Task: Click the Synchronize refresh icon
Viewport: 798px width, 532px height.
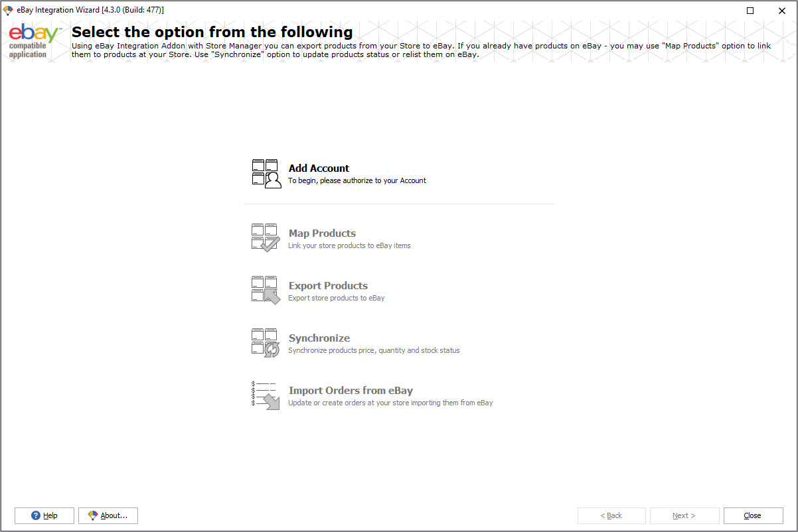Action: pos(266,343)
